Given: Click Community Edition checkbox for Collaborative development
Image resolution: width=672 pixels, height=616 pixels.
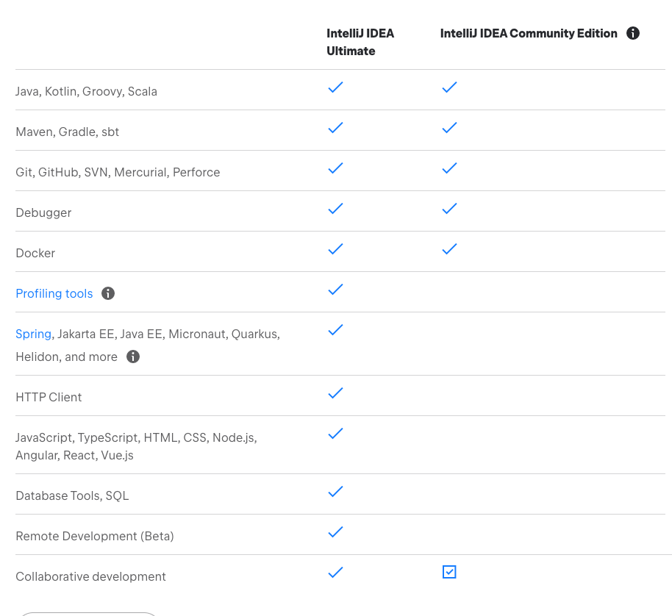Looking at the screenshot, I should [449, 572].
